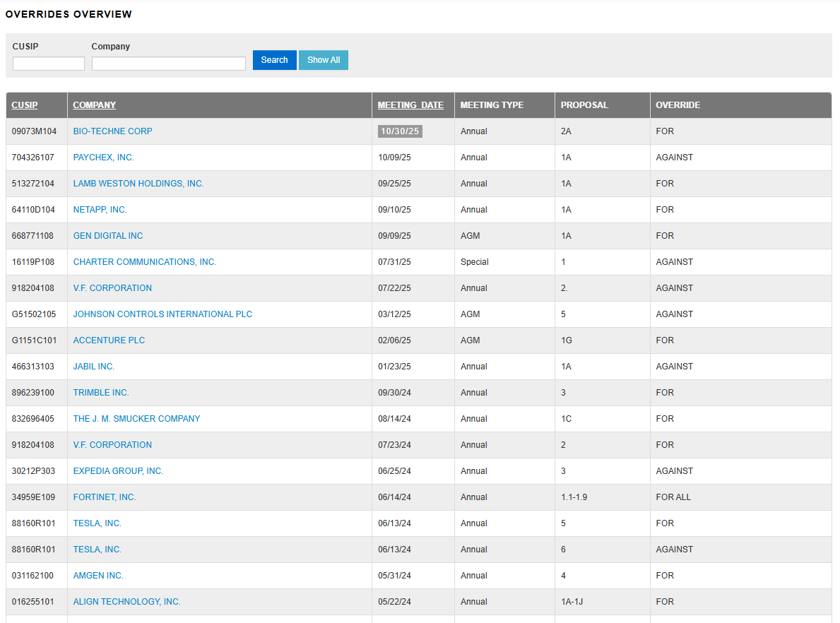View GEN DIGITAL INC details

point(107,235)
